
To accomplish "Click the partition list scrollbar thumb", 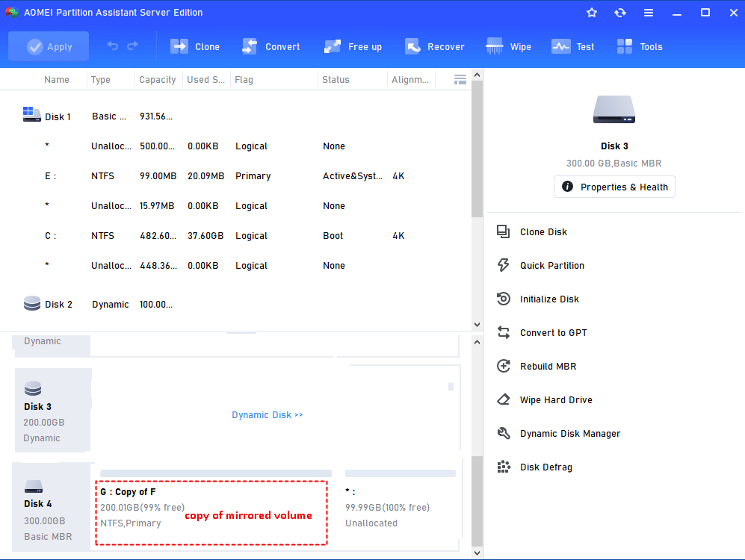I will [477, 149].
